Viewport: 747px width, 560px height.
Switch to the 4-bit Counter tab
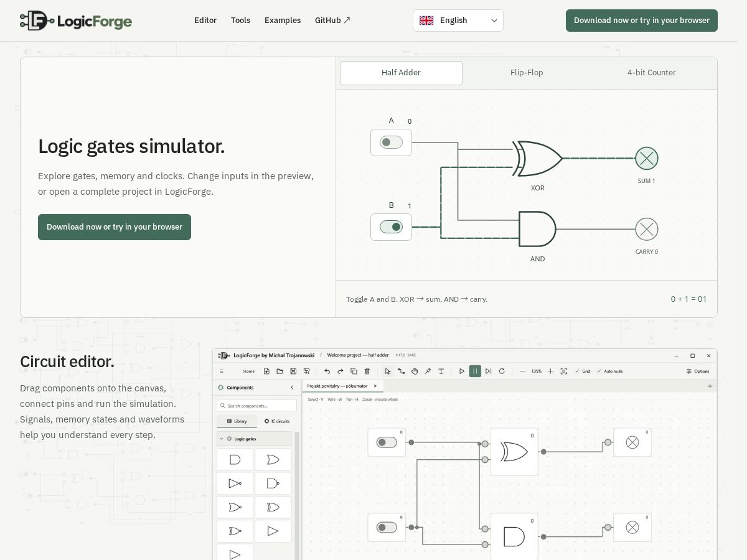point(652,73)
